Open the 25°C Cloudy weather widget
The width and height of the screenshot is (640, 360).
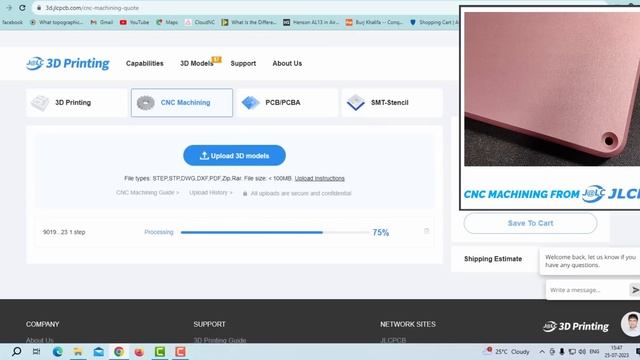(507, 351)
